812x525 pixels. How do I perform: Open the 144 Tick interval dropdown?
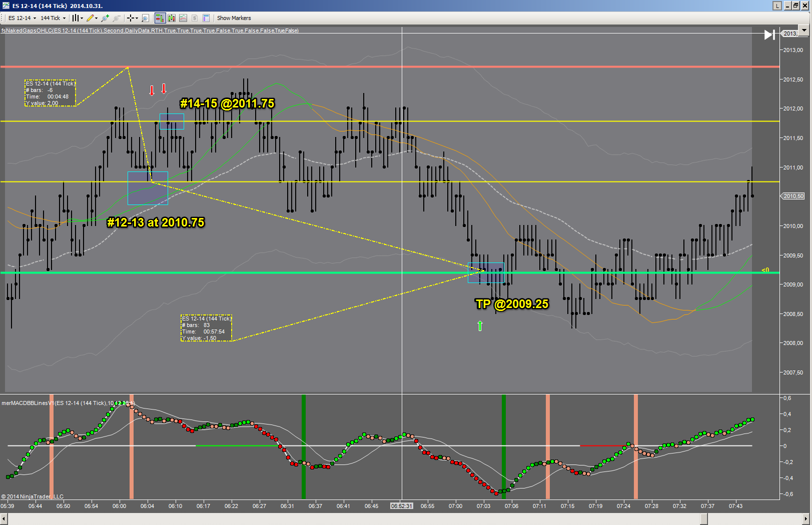tap(53, 18)
